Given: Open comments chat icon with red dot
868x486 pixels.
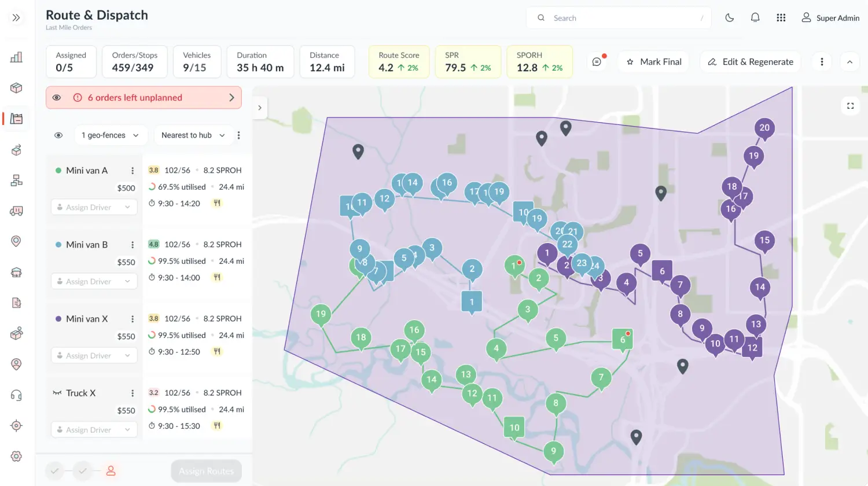Looking at the screenshot, I should (x=597, y=61).
